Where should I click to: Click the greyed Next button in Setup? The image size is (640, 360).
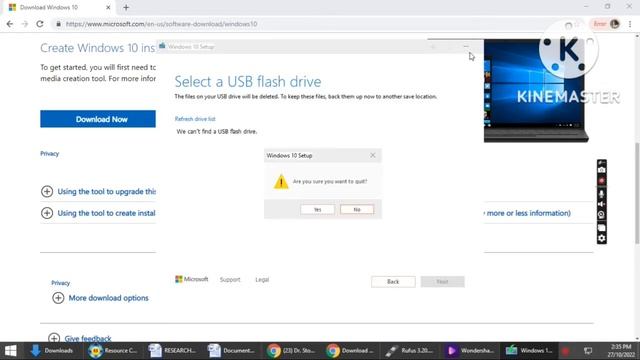coord(442,282)
